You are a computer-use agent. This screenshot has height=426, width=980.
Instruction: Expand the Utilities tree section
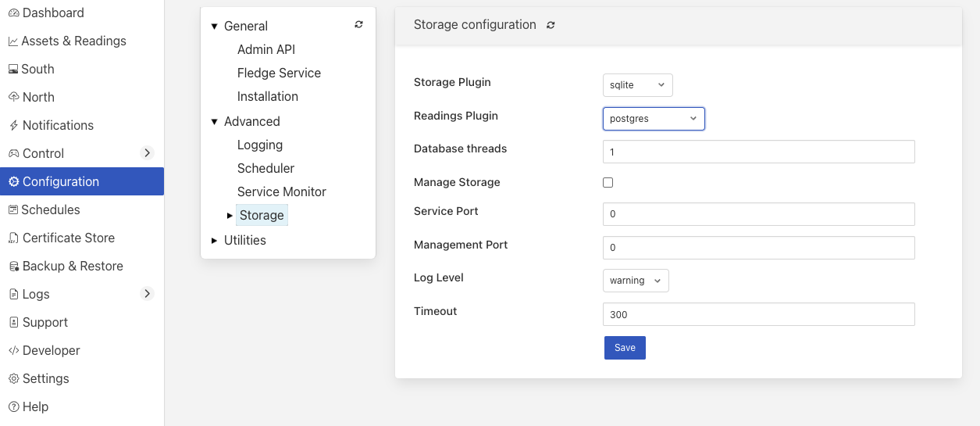tap(215, 241)
